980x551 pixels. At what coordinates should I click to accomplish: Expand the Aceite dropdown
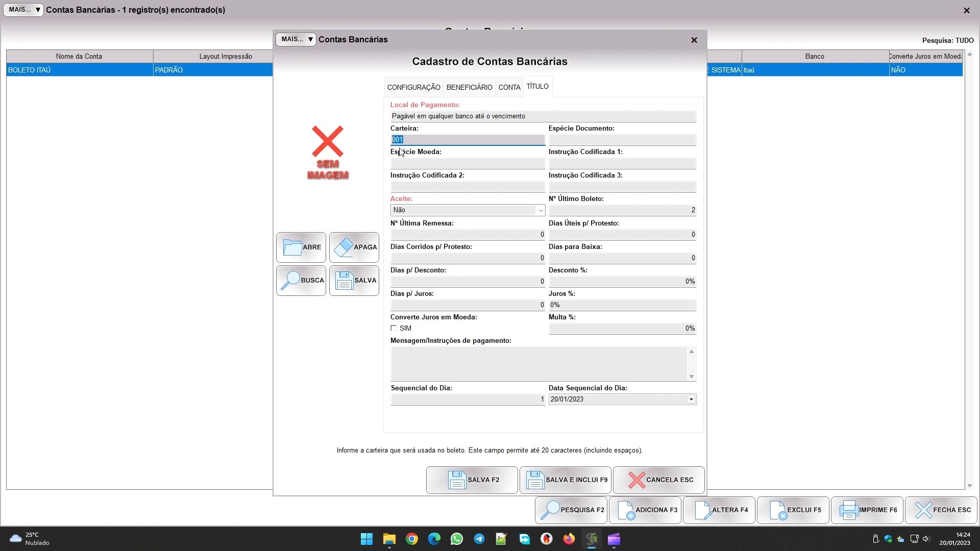point(540,210)
